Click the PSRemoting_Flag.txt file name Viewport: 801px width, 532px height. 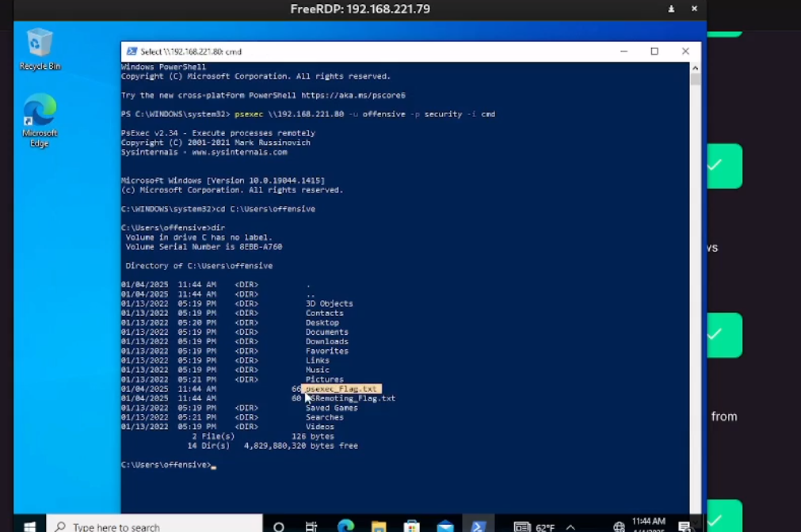click(x=350, y=398)
